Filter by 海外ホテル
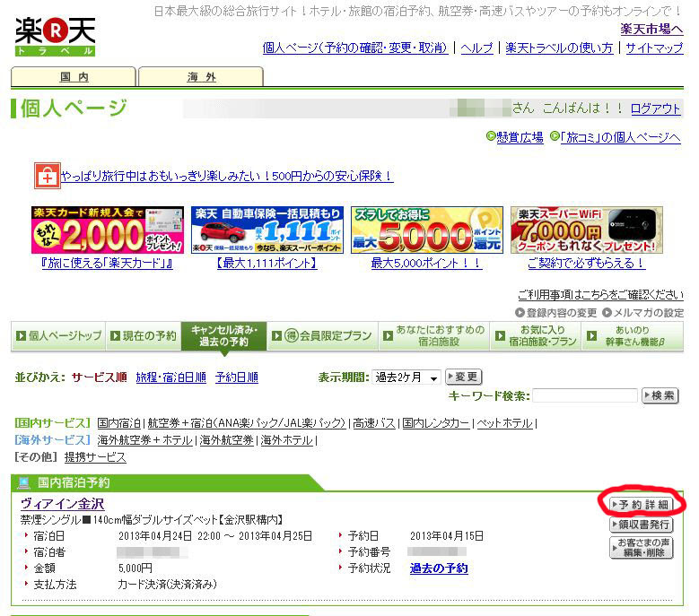 click(286, 440)
